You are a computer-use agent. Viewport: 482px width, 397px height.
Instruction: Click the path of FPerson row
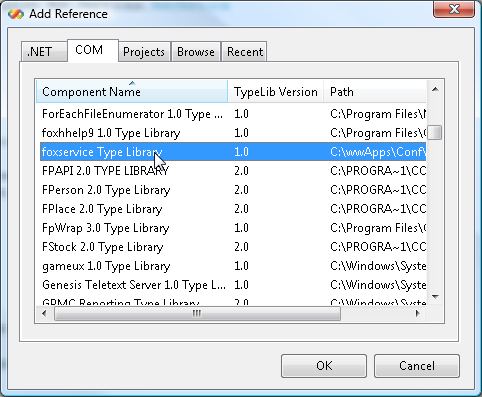(x=378, y=190)
